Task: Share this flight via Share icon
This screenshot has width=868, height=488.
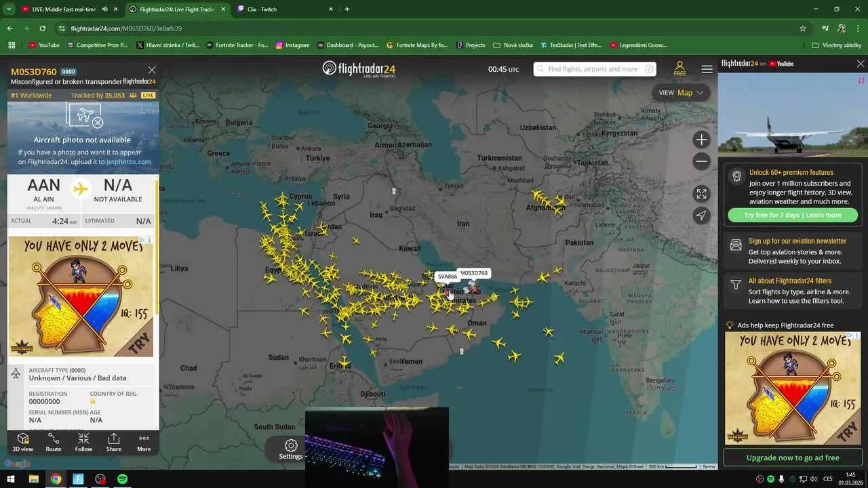Action: [114, 443]
